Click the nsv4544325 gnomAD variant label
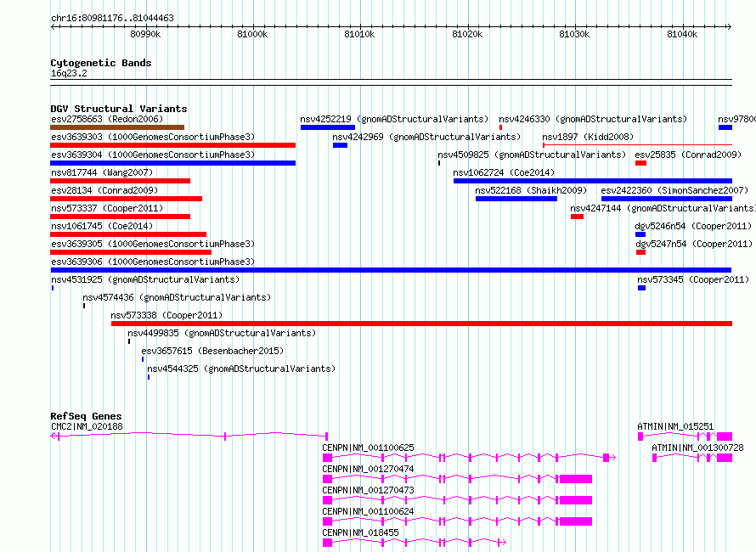This screenshot has width=756, height=552. pyautogui.click(x=241, y=369)
